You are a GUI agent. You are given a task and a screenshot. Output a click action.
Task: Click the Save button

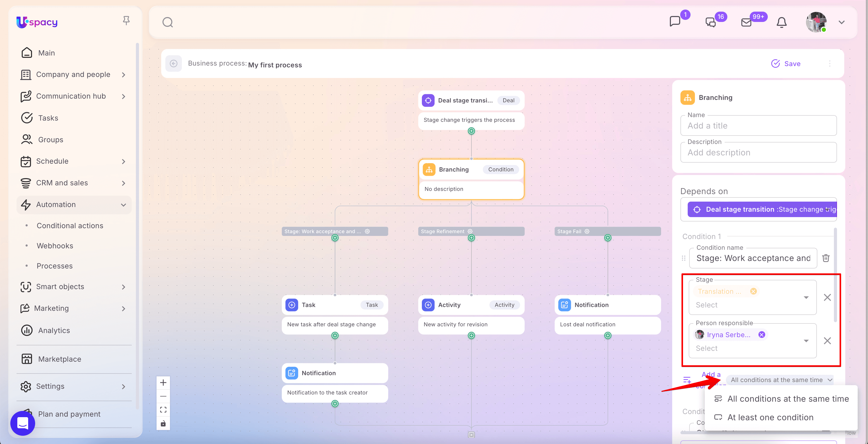pyautogui.click(x=786, y=64)
